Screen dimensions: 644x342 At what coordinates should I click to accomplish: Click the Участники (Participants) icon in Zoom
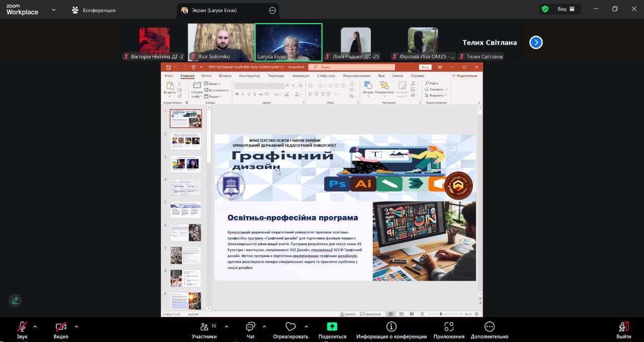pos(204,327)
